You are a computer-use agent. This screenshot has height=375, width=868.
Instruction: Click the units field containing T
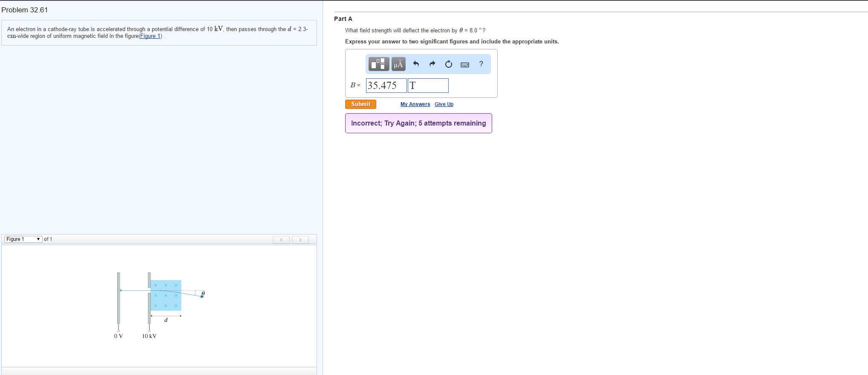428,86
